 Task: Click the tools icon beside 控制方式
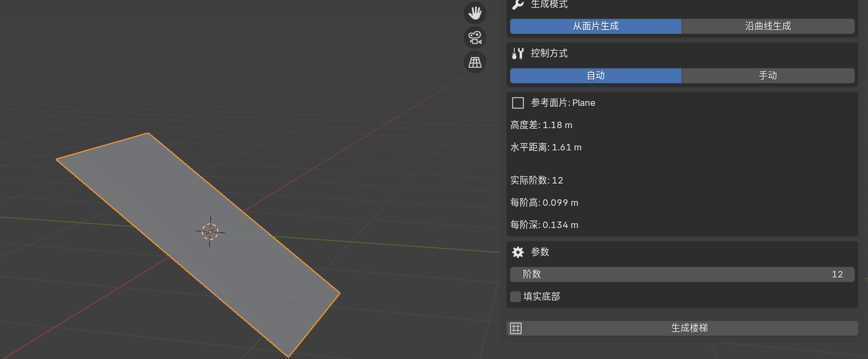pos(518,53)
